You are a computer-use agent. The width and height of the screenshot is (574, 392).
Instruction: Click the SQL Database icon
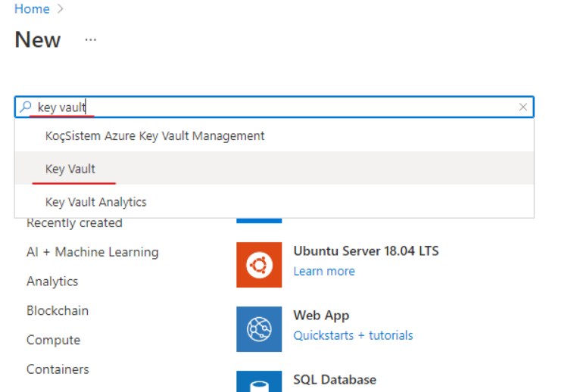tap(259, 381)
